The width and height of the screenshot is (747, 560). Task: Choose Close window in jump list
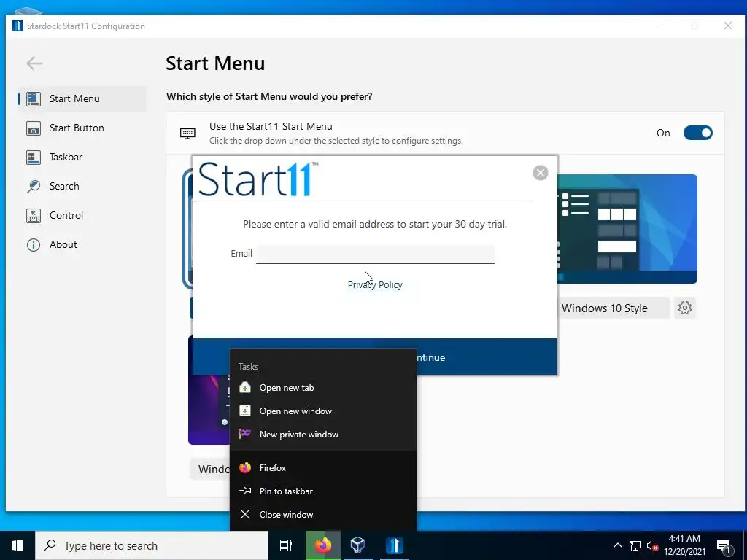(x=323, y=515)
